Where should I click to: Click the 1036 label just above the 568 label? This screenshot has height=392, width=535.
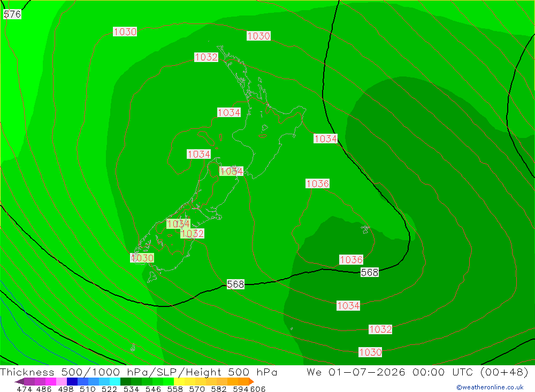tap(351, 259)
